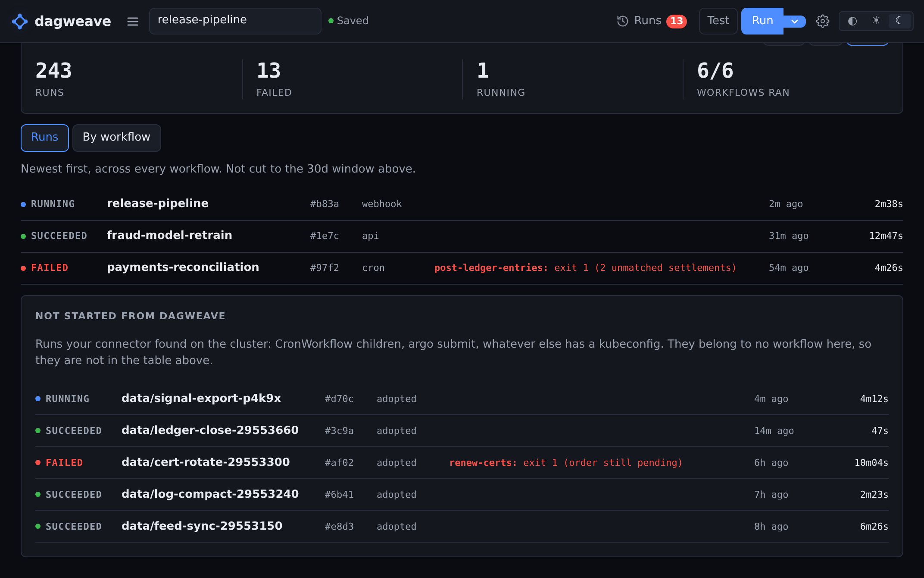Open data/log-compact-29553240 run
The height and width of the screenshot is (578, 924).
pyautogui.click(x=462, y=495)
